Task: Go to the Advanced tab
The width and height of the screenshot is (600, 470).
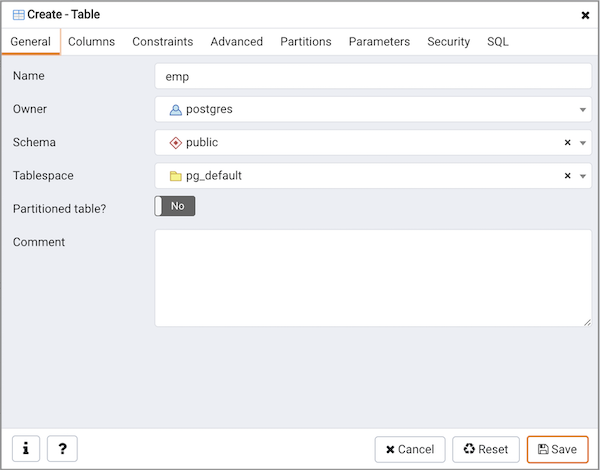Action: [x=236, y=41]
